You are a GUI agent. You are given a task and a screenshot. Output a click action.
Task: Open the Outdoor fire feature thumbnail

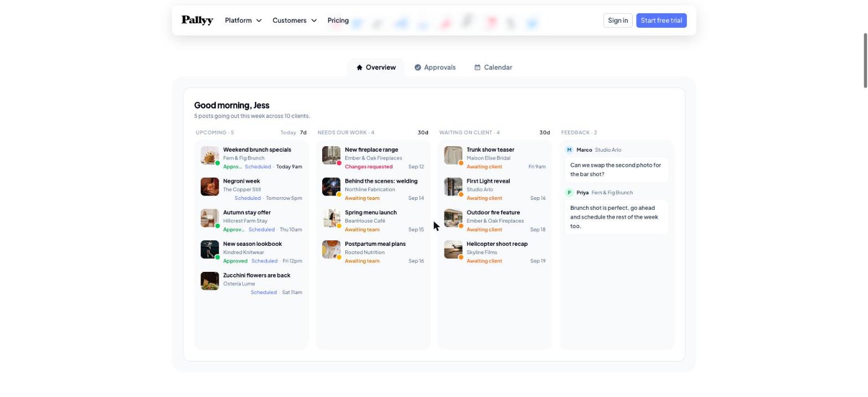point(453,218)
